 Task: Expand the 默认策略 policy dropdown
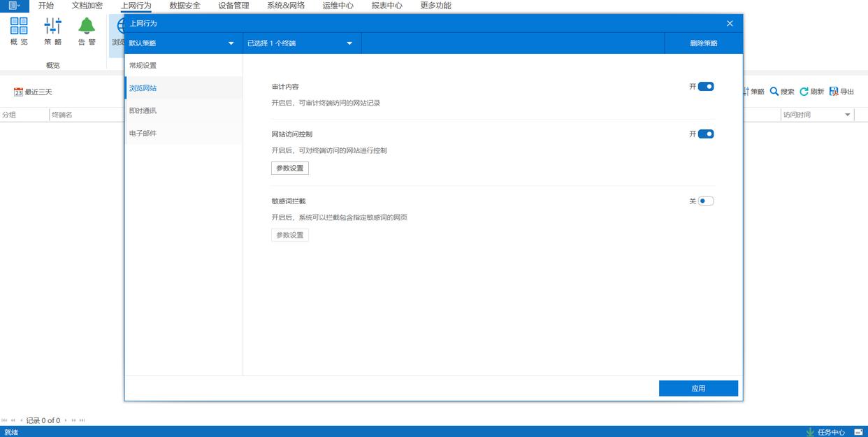231,43
